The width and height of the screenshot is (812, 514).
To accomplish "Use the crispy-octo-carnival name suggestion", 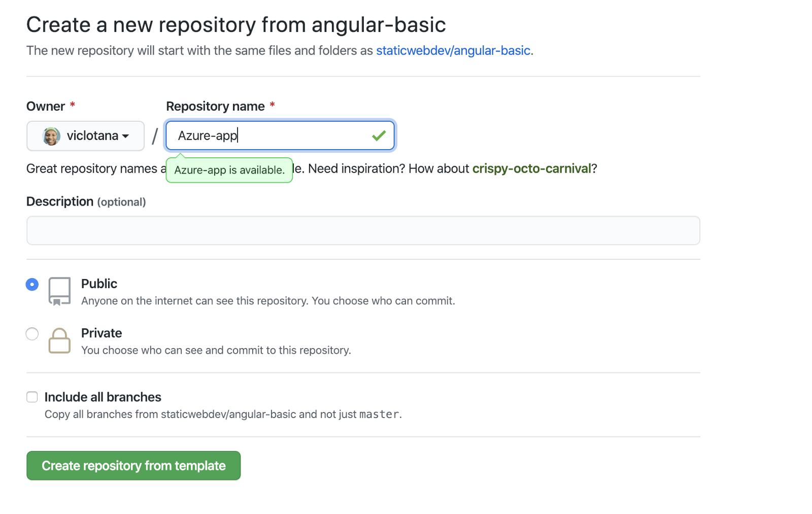I will [x=531, y=168].
